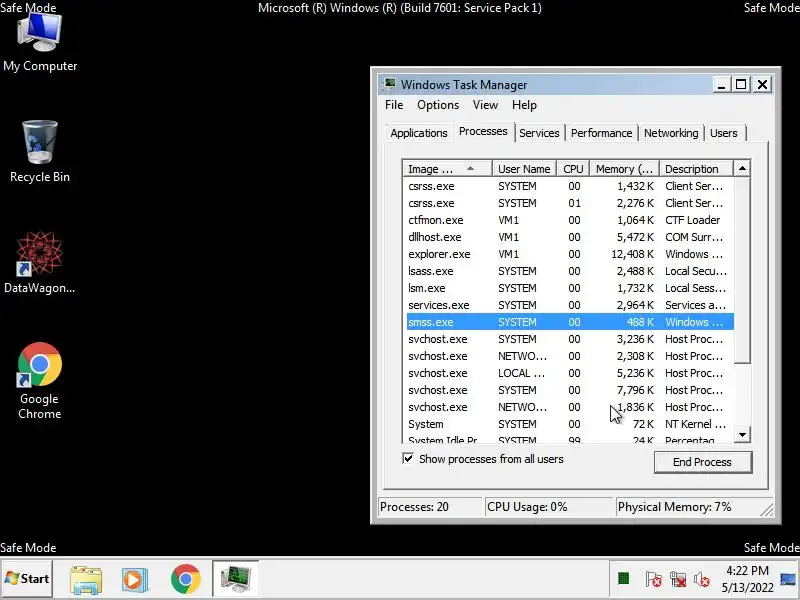Launch Google Chrome desktop shortcut

40,381
